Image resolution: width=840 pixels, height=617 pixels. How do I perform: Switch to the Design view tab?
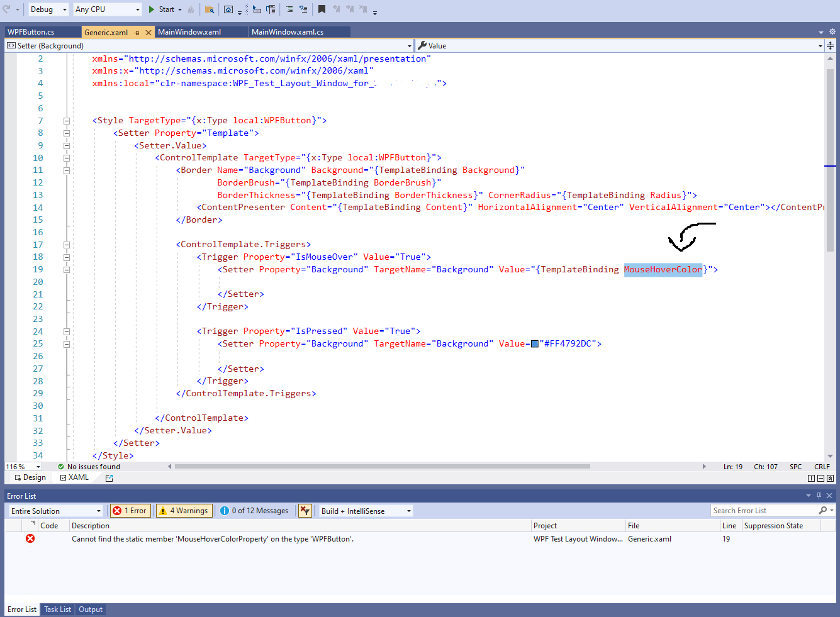[x=30, y=478]
